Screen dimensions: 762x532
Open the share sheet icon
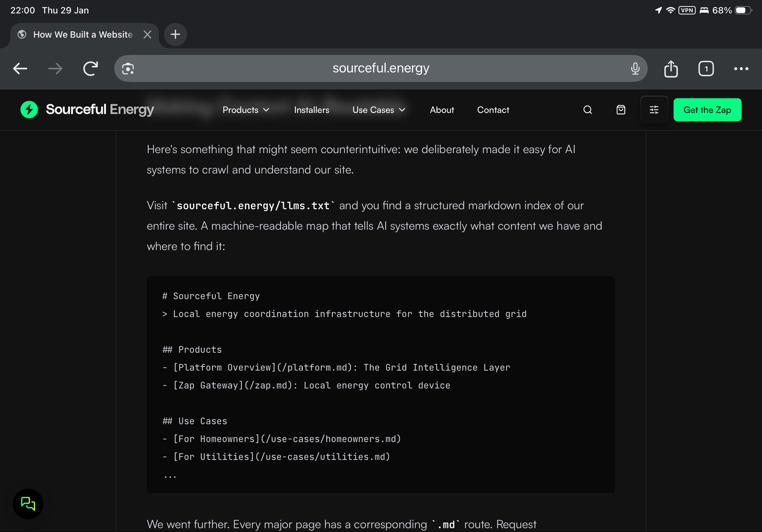[x=671, y=69]
